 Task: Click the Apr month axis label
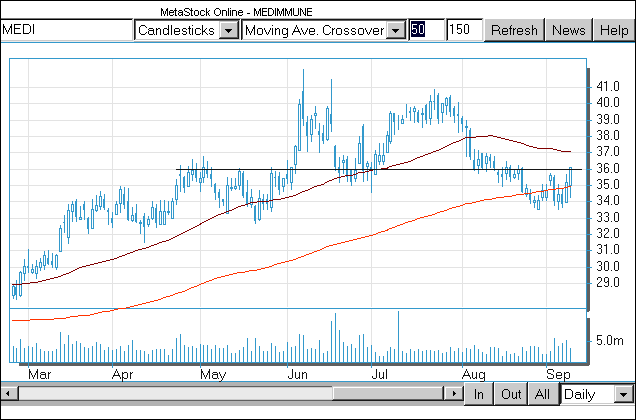(122, 374)
